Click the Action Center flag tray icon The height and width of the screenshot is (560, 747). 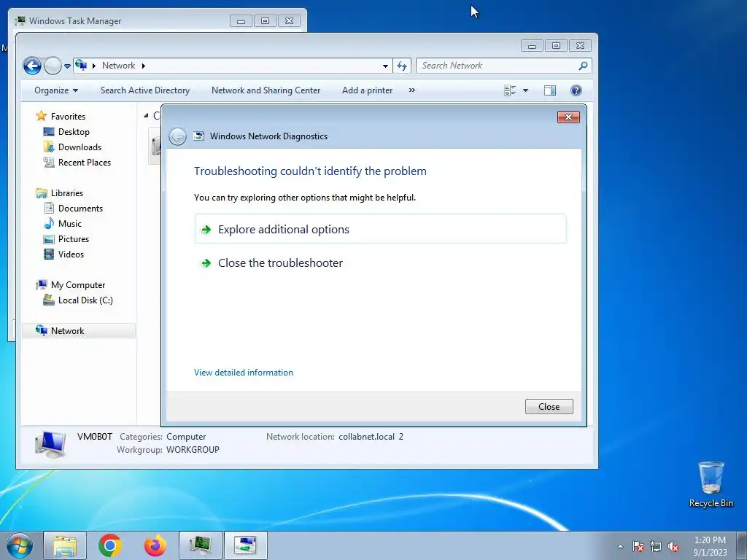(638, 546)
